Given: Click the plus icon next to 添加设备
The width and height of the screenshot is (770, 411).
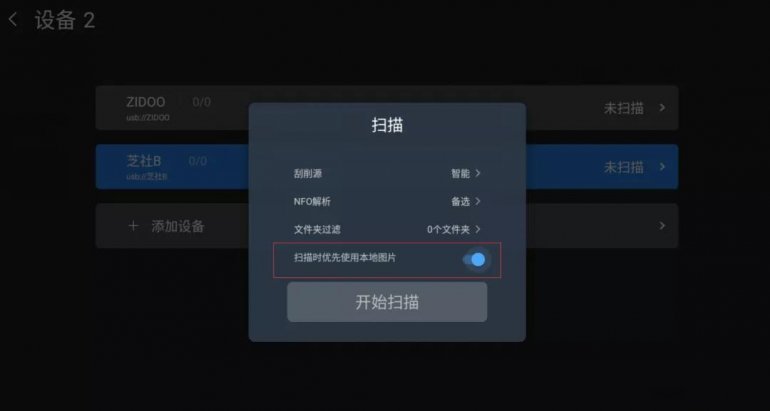Looking at the screenshot, I should [x=133, y=226].
